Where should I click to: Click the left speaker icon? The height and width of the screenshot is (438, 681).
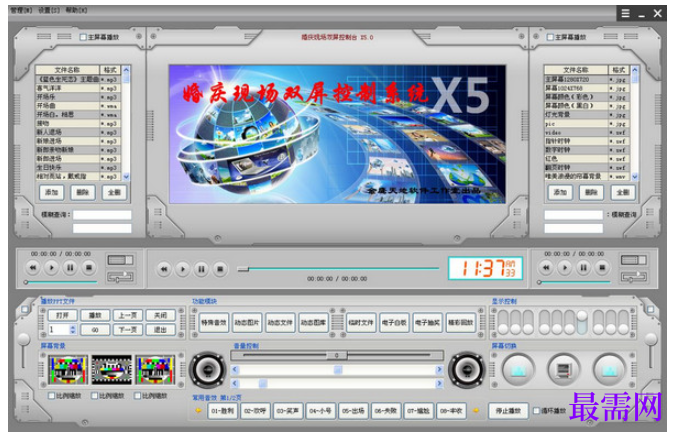pyautogui.click(x=208, y=370)
